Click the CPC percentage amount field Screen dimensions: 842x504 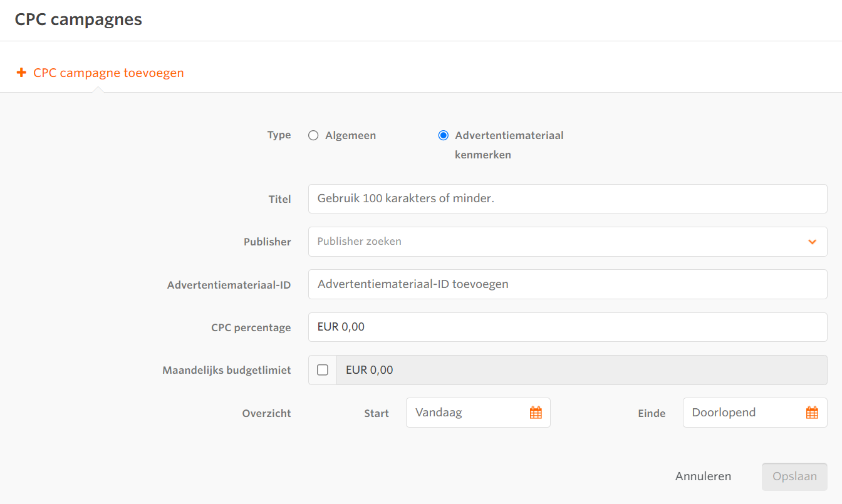coord(567,327)
